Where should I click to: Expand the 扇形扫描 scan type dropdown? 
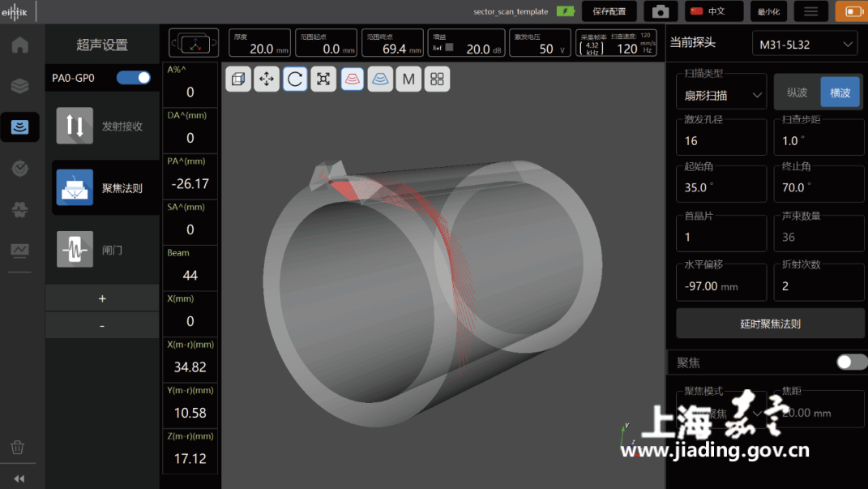tap(721, 95)
